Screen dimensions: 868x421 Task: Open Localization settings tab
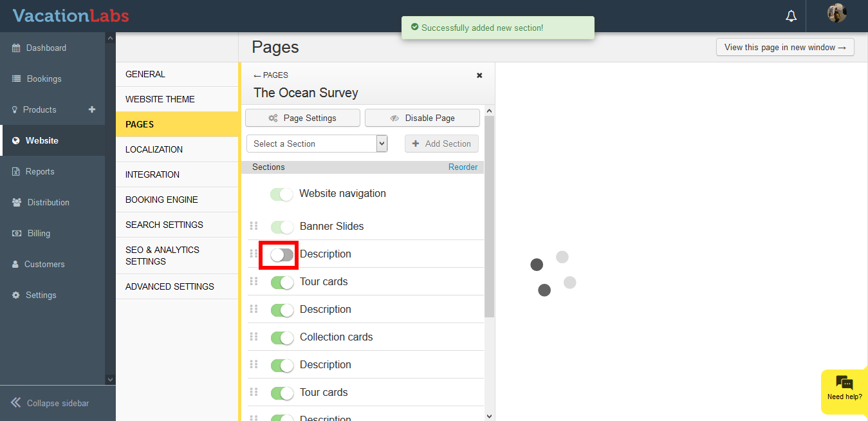coord(154,149)
